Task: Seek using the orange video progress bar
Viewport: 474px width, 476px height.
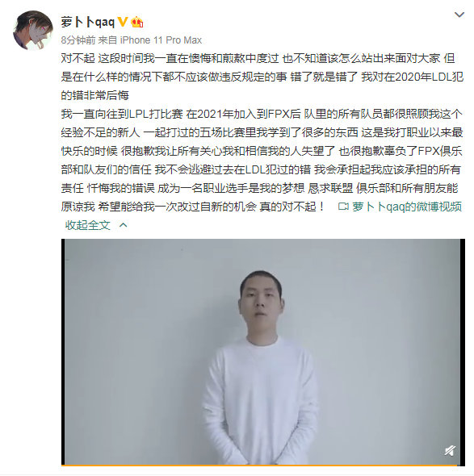Action: [261, 465]
